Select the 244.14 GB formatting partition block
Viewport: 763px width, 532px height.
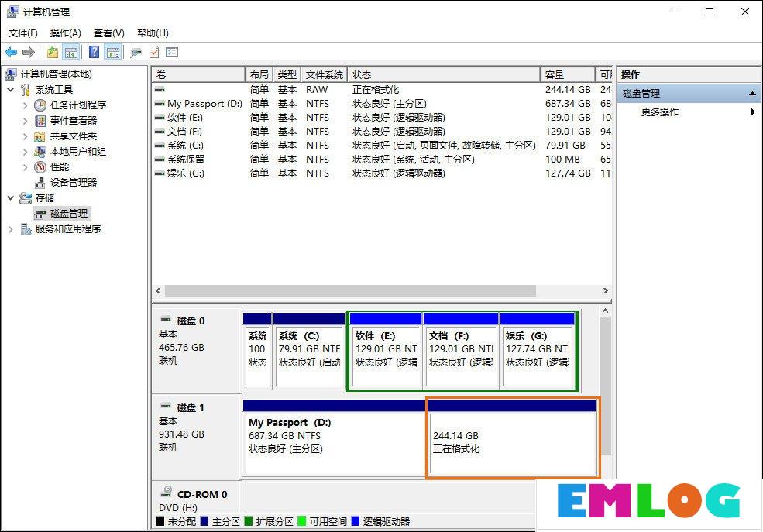click(513, 438)
